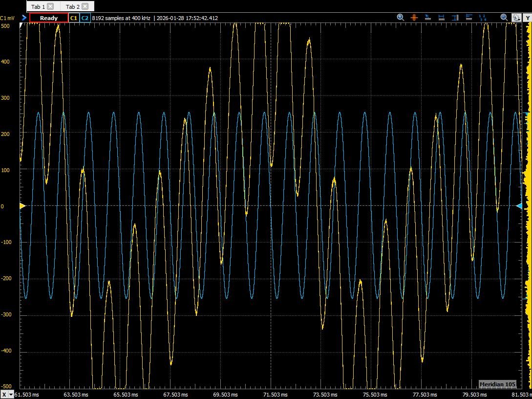
Task: Click the pulse width measurement icon
Action: [469, 18]
